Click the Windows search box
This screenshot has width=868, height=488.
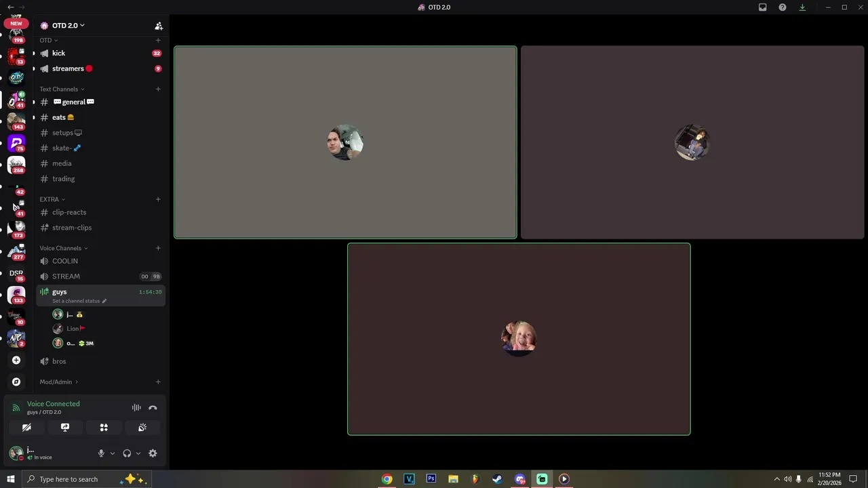pyautogui.click(x=87, y=479)
